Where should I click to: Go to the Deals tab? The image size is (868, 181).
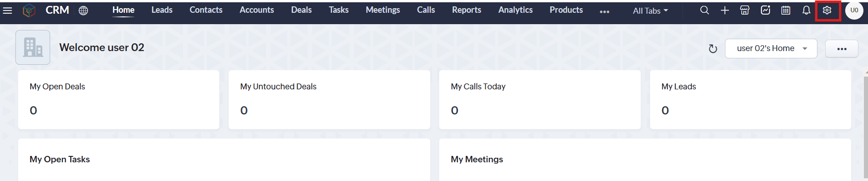[x=301, y=10]
